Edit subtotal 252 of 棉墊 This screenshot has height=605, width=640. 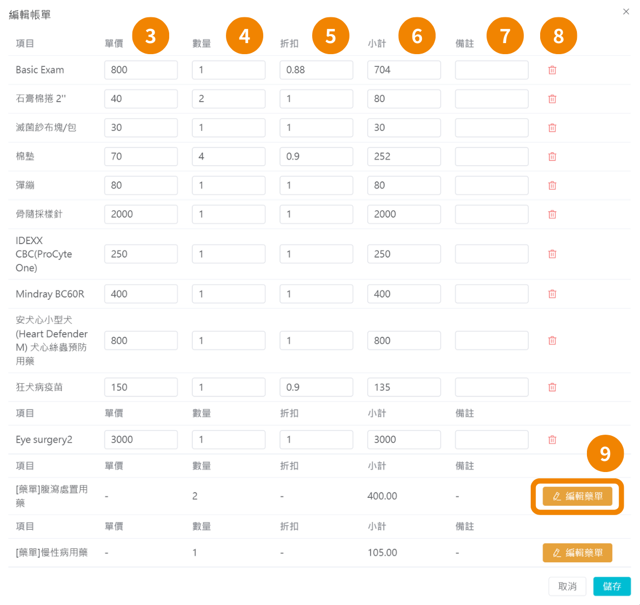(404, 156)
